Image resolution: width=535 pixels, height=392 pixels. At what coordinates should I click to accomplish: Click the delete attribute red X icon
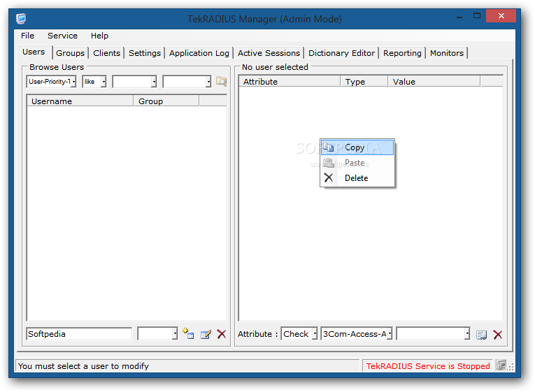498,335
